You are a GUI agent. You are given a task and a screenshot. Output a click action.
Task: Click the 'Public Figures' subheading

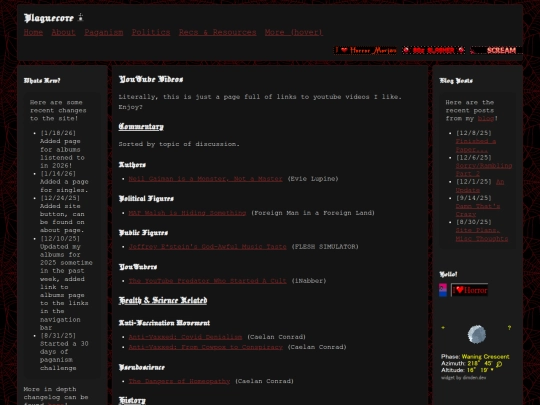pyautogui.click(x=143, y=233)
